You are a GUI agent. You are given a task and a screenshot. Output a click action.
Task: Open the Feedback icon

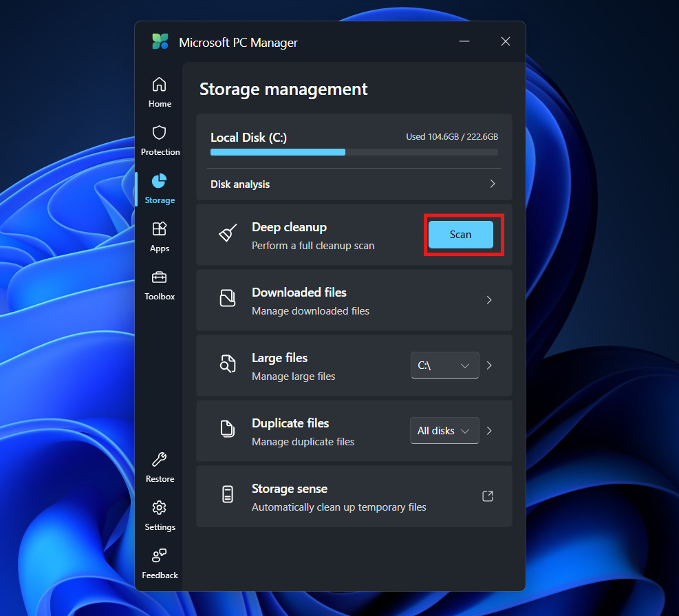click(x=159, y=556)
